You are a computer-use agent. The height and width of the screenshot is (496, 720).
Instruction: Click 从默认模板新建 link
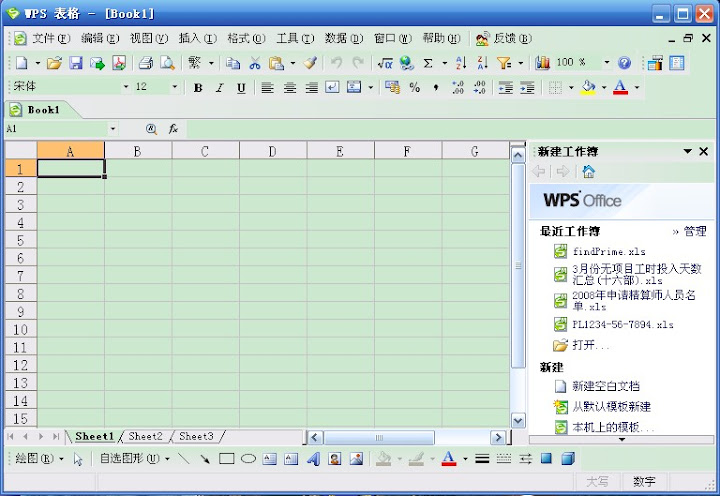[611, 406]
